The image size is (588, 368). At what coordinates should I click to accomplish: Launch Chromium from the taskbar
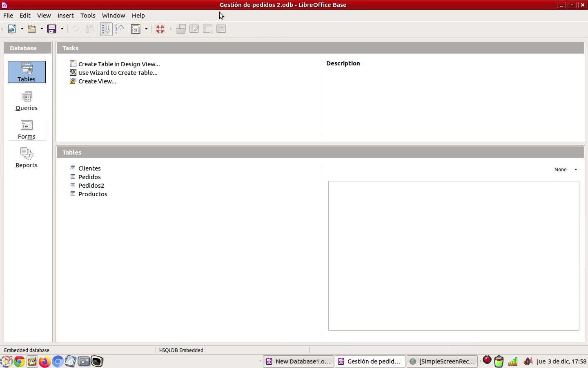click(58, 361)
